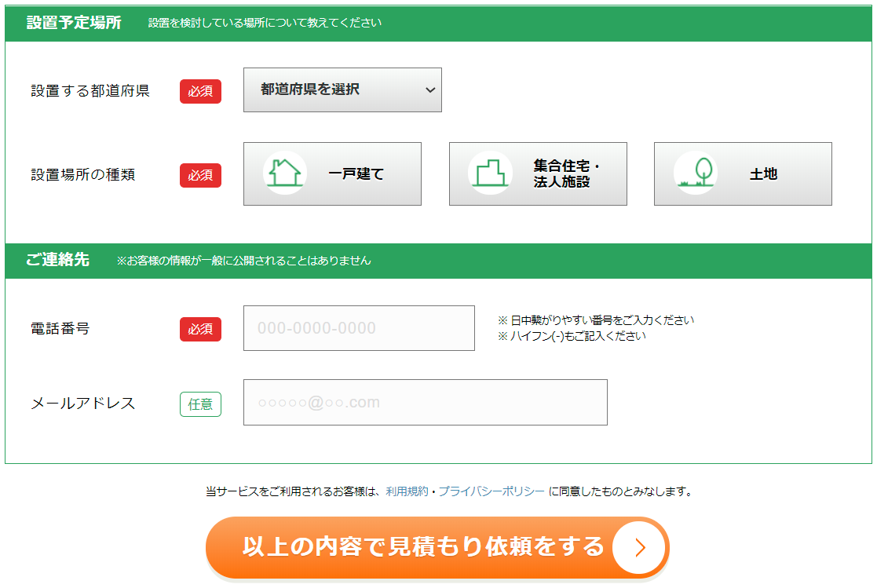Click the note 日中繋がりやすい番号をご入力ください

(596, 320)
